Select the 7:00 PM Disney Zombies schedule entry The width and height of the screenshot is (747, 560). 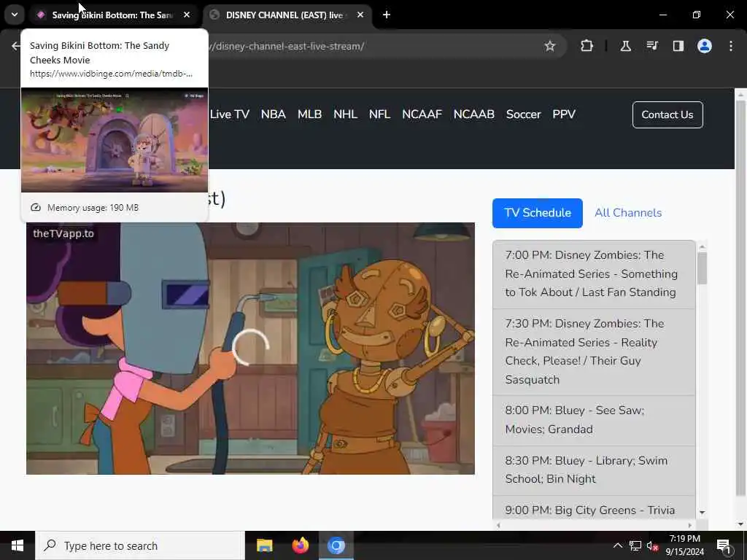(594, 274)
